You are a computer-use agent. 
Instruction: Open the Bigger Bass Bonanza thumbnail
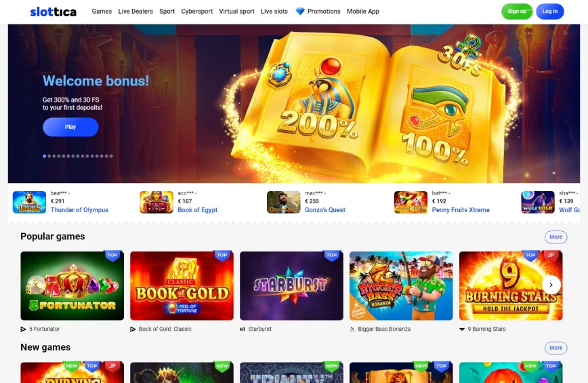(401, 286)
